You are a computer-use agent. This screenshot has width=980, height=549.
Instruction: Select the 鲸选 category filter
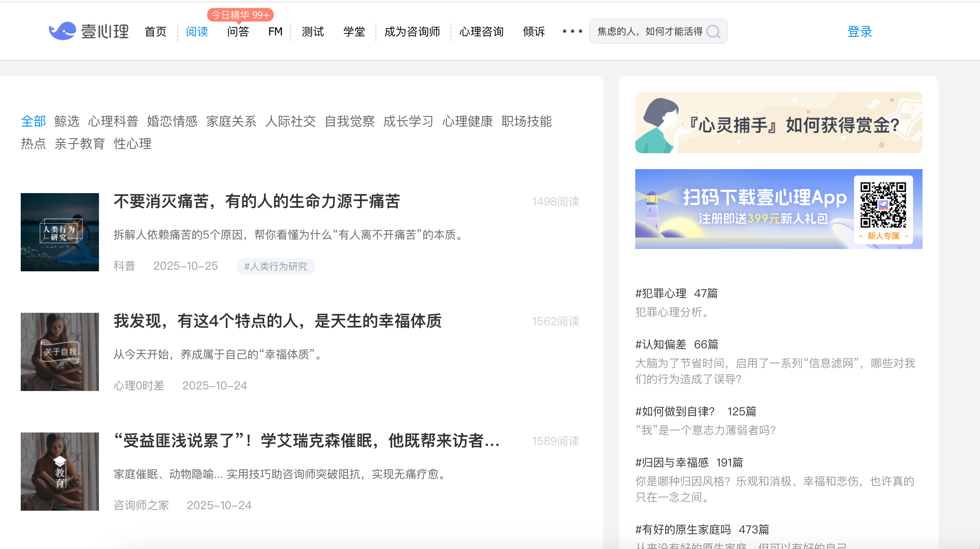point(67,121)
